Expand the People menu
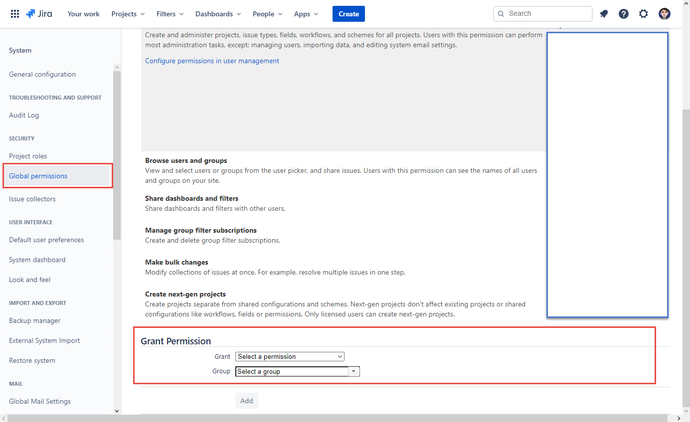The image size is (690, 422). point(267,14)
